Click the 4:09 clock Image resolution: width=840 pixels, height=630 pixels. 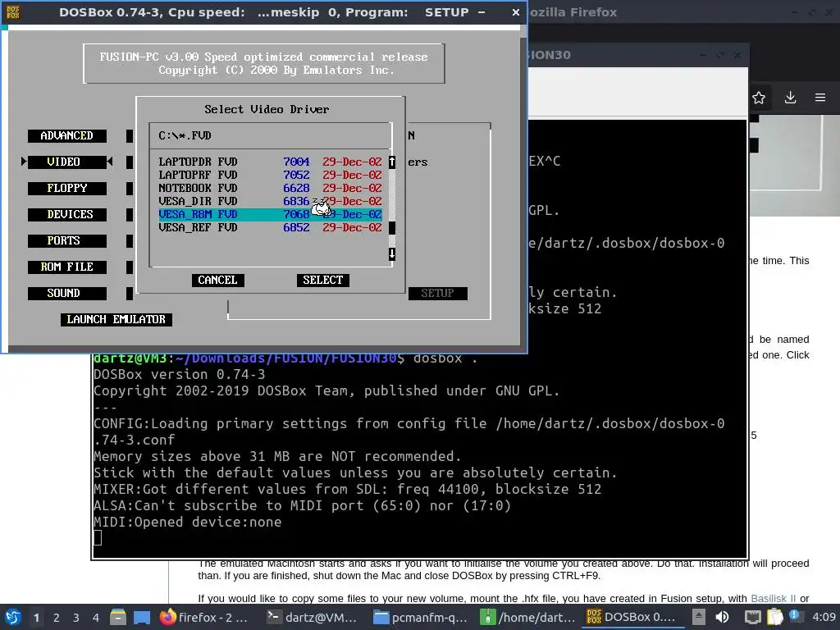click(x=824, y=617)
